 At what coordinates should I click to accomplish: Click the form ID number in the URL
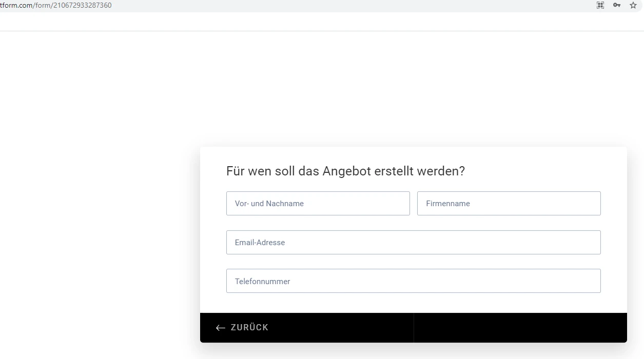pos(82,6)
